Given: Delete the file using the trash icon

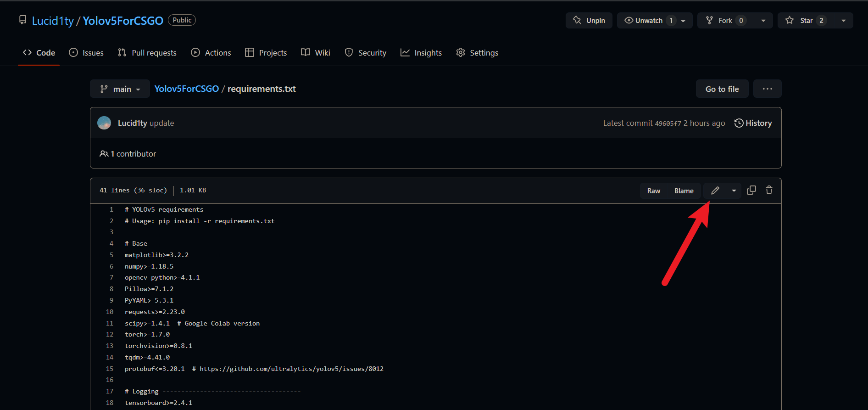Looking at the screenshot, I should coord(769,190).
